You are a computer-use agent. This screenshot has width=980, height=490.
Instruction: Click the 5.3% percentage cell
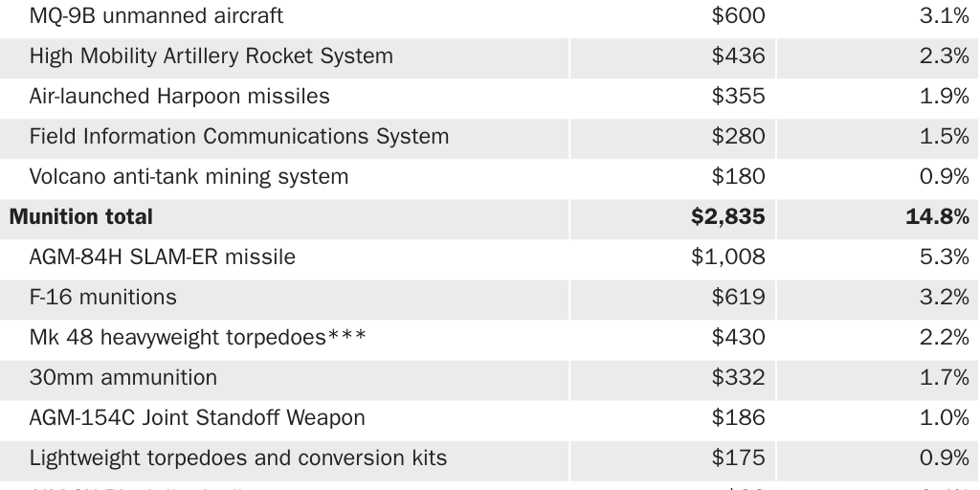(x=944, y=257)
